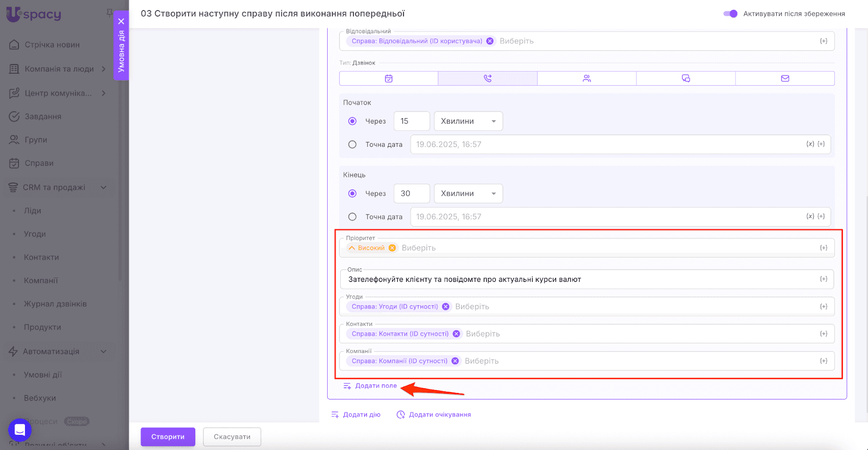Collapse the CRM та продажі section
This screenshot has height=450, width=868.
(104, 188)
